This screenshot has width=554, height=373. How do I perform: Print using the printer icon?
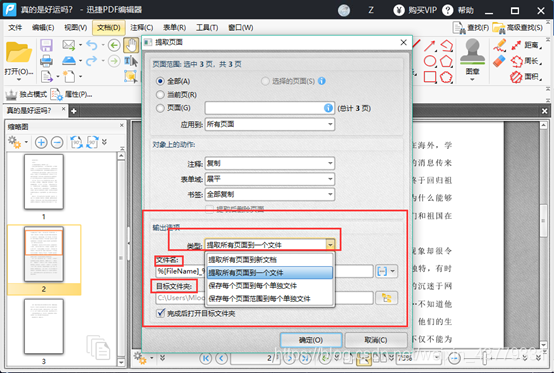point(46,61)
